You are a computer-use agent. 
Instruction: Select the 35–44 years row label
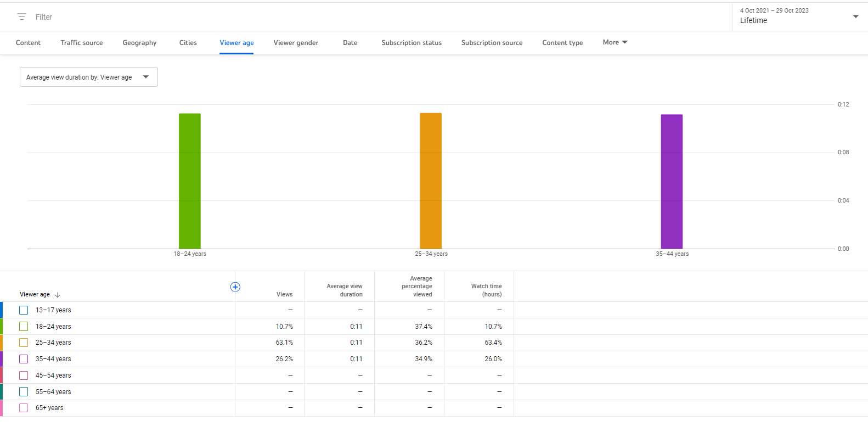[x=53, y=359]
